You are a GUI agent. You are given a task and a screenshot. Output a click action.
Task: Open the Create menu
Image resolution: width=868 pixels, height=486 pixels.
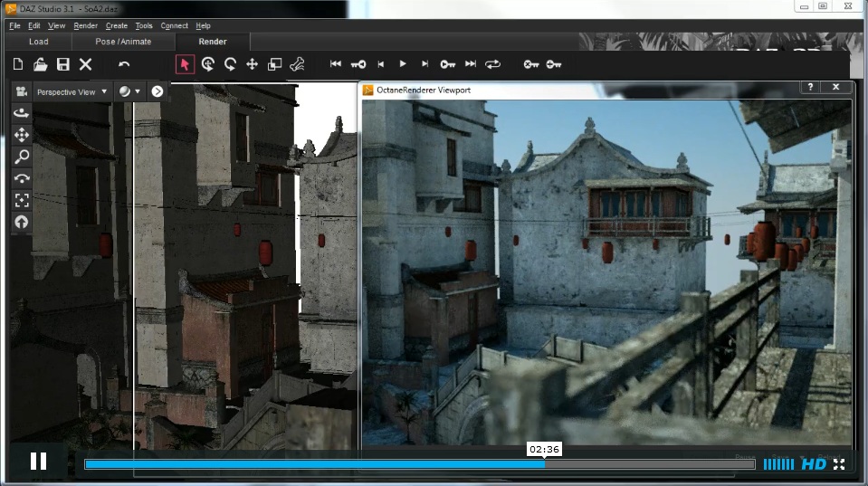(116, 25)
